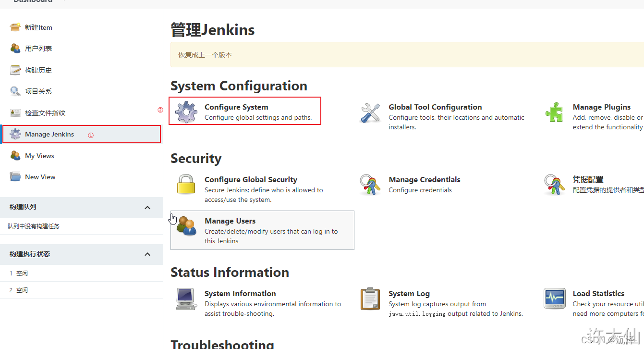The width and height of the screenshot is (644, 349).
Task: Collapse the 构建执行状态 panel chevron
Action: tap(147, 254)
